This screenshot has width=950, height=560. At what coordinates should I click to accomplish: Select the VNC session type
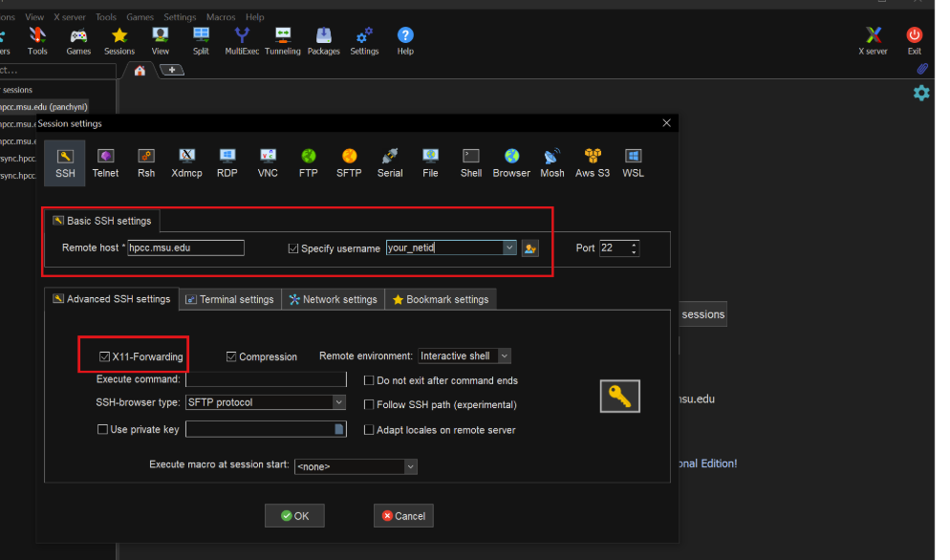click(268, 163)
